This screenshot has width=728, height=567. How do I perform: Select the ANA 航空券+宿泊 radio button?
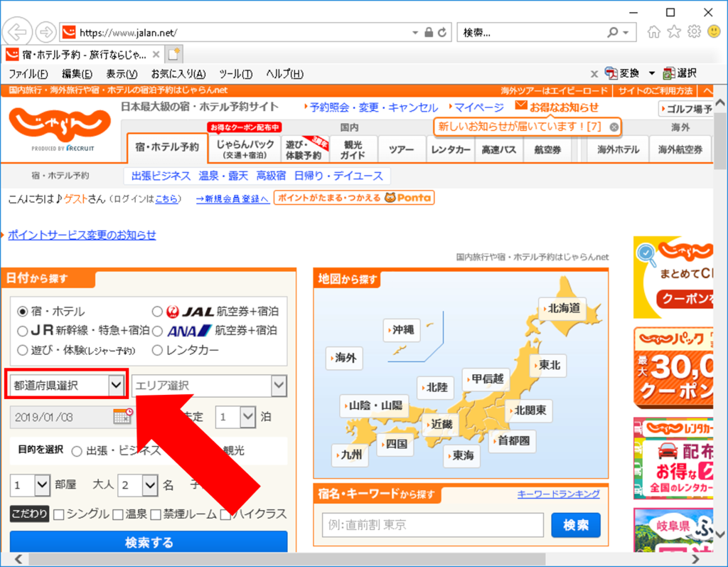click(x=157, y=331)
